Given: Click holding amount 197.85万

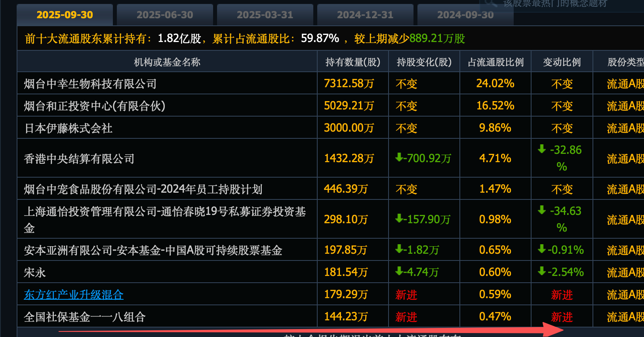Looking at the screenshot, I should [346, 250].
